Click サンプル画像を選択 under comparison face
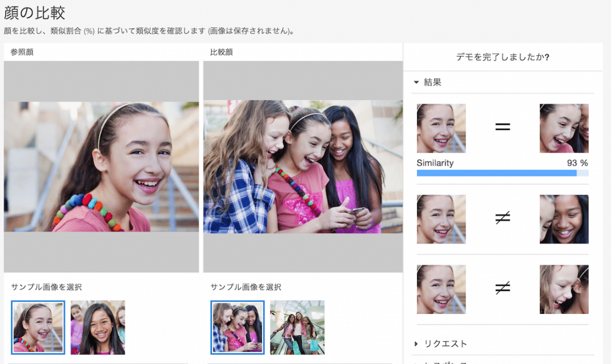Image resolution: width=611 pixels, height=364 pixels. [x=246, y=287]
